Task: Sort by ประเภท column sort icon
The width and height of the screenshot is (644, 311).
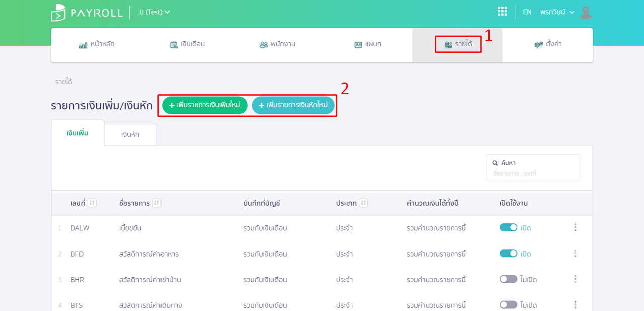Action: tap(363, 203)
